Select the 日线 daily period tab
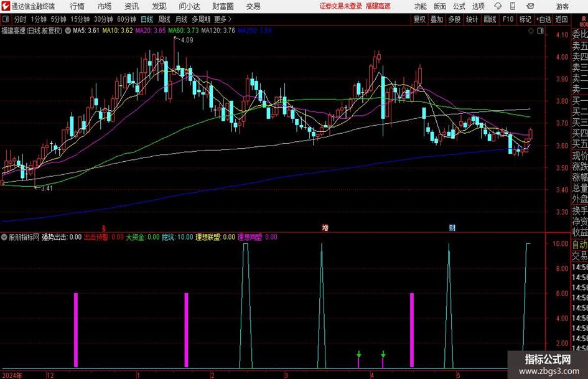Image resolution: width=588 pixels, height=379 pixels. [147, 19]
